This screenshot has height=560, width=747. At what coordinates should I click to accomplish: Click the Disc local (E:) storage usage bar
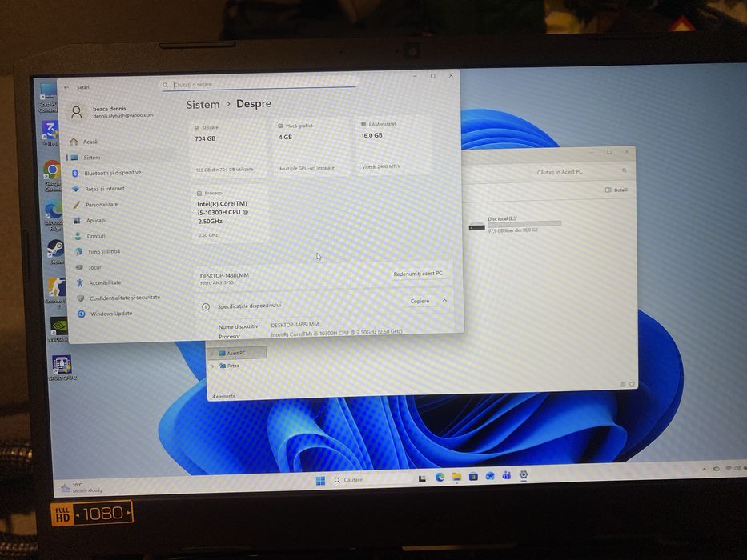click(524, 224)
